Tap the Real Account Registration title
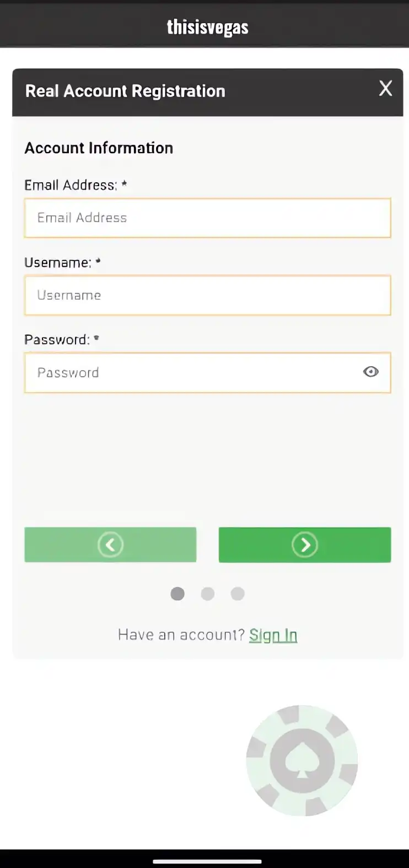The width and height of the screenshot is (409, 868). [x=125, y=91]
